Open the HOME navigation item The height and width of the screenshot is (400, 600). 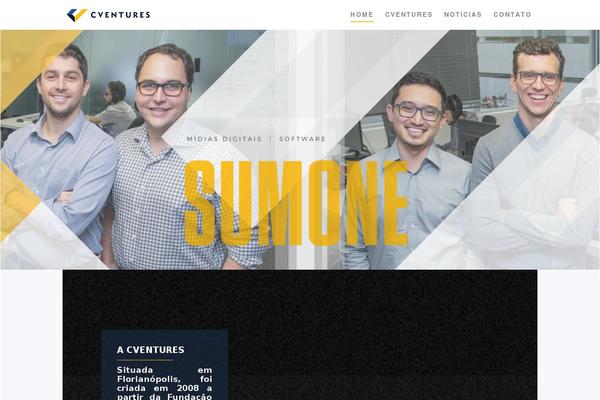click(x=362, y=15)
